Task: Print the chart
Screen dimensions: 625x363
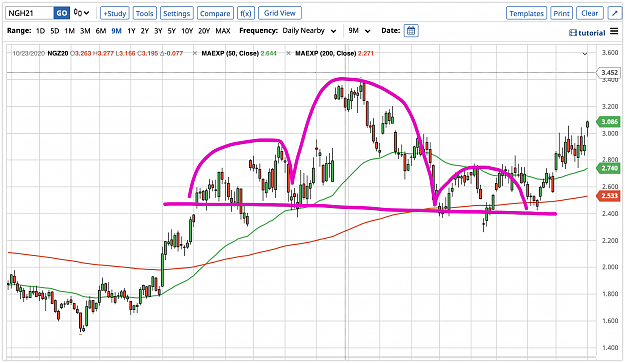Action: coord(561,13)
